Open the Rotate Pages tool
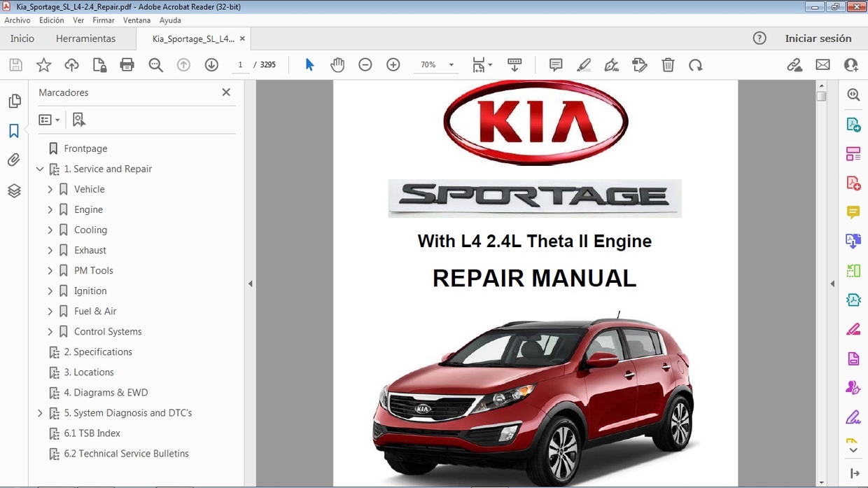Image resolution: width=868 pixels, height=488 pixels. point(695,64)
